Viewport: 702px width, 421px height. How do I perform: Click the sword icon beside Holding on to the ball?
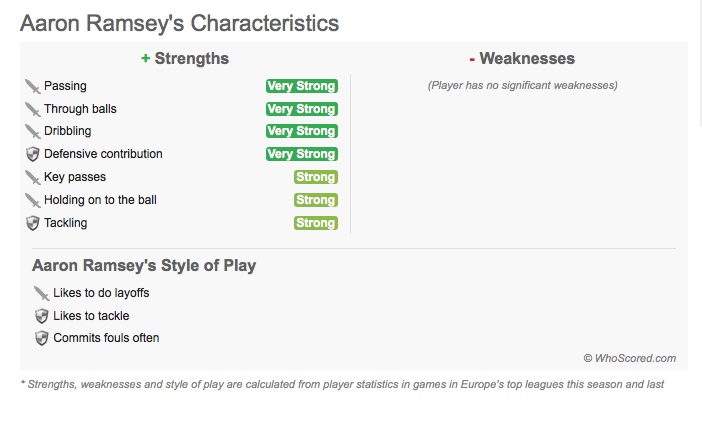pyautogui.click(x=32, y=200)
